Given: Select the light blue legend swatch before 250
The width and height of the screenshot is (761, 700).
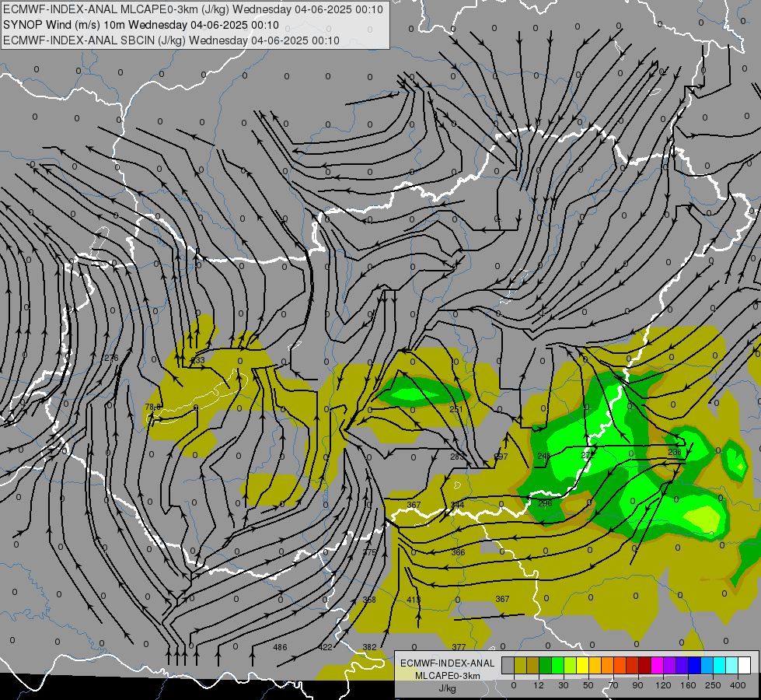Looking at the screenshot, I should 707,666.
